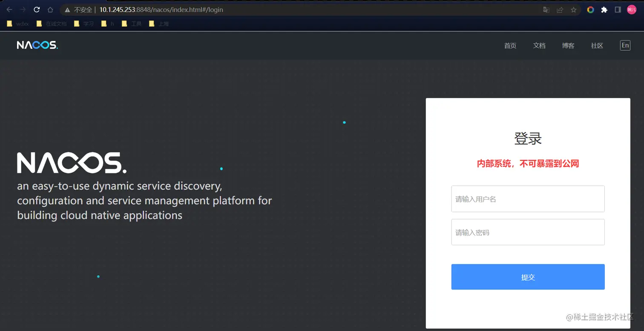The image size is (644, 331).
Task: Focus the 请输入用户名 username field
Action: (528, 199)
